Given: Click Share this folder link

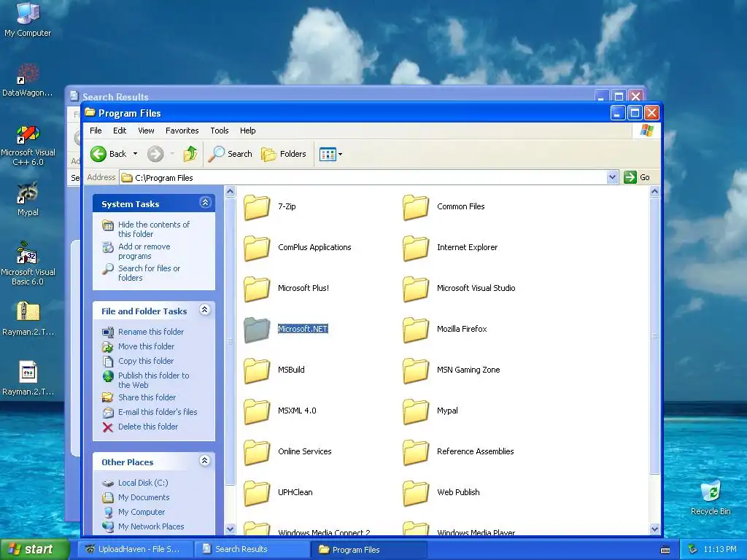Looking at the screenshot, I should (147, 397).
